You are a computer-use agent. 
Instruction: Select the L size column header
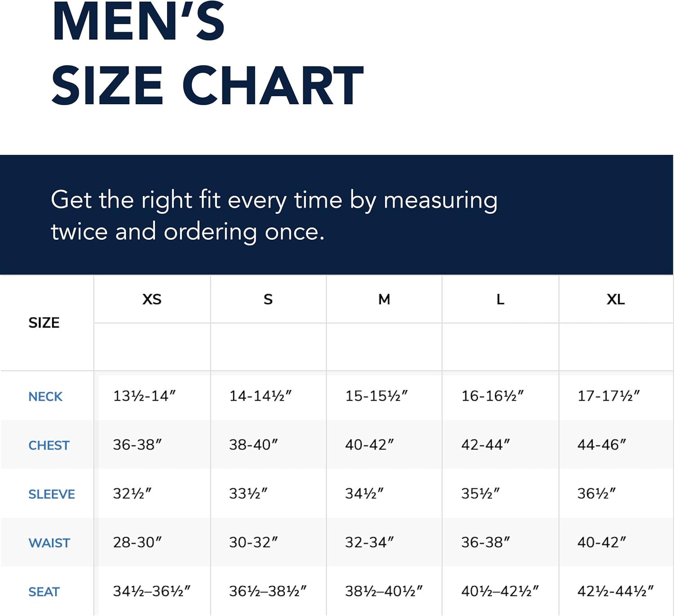coord(501,299)
